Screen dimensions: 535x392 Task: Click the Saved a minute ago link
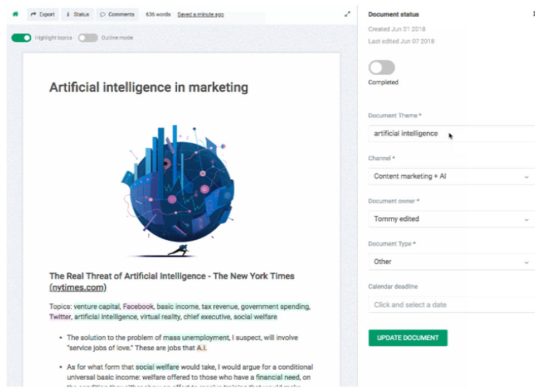201,14
